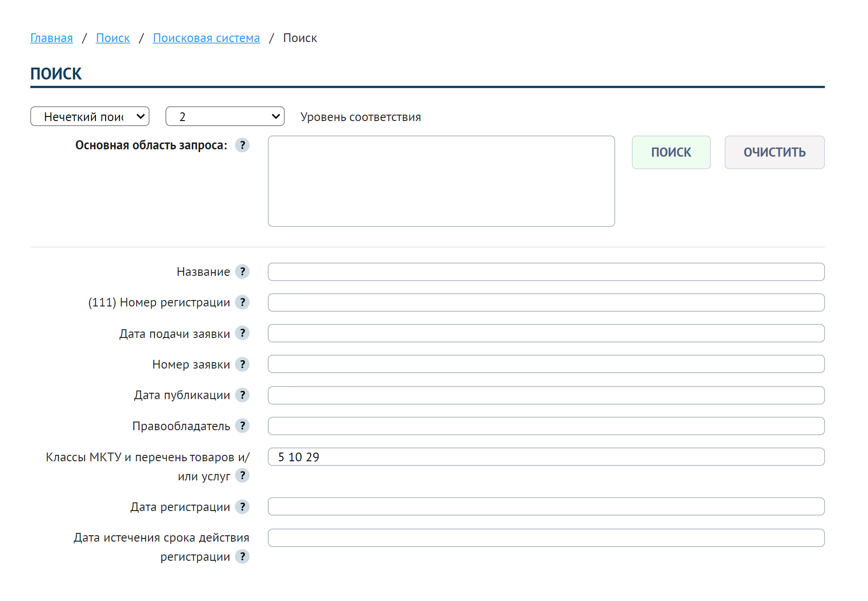The height and width of the screenshot is (601, 868).
Task: Open help for Классы МКТУ field
Action: point(242,476)
